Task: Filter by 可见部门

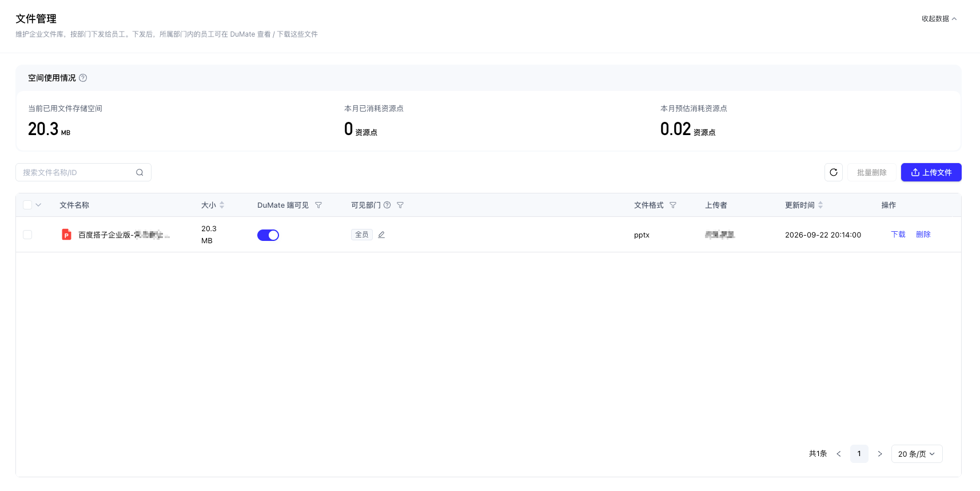Action: tap(400, 205)
